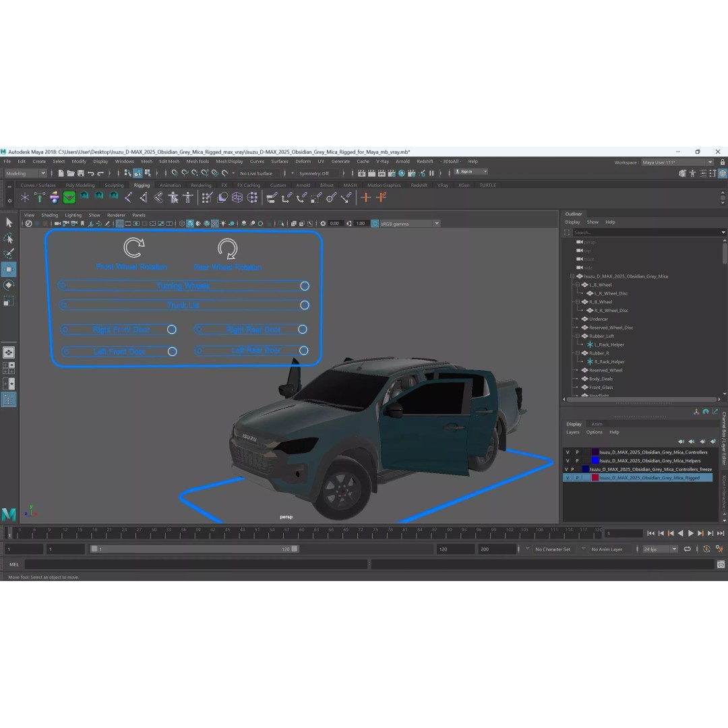This screenshot has width=728, height=728.
Task: Click the Sign In button
Action: [470, 172]
